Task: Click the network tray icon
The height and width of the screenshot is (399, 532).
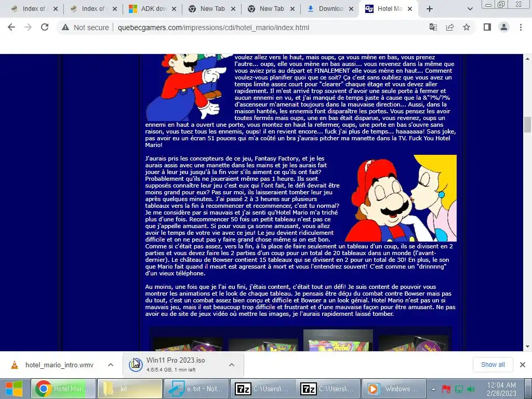Action: pyautogui.click(x=459, y=389)
